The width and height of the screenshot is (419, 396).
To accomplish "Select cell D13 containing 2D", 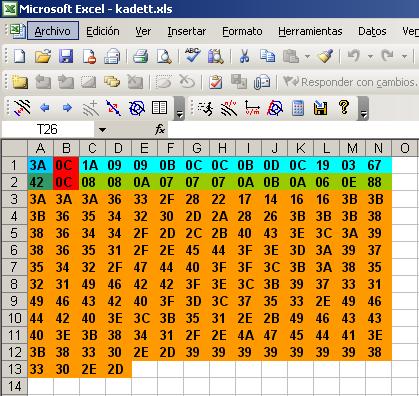I will tap(118, 369).
